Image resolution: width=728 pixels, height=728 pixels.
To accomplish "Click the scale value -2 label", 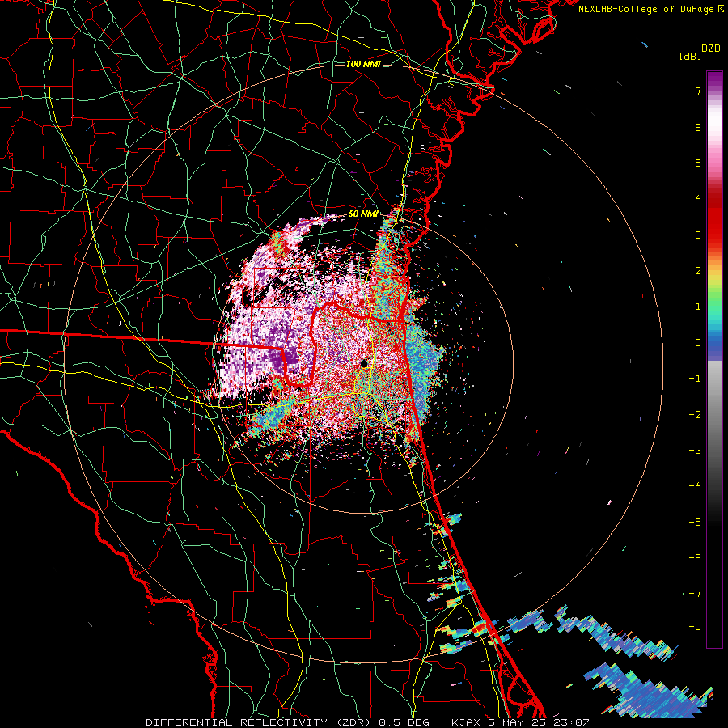I will click(695, 414).
